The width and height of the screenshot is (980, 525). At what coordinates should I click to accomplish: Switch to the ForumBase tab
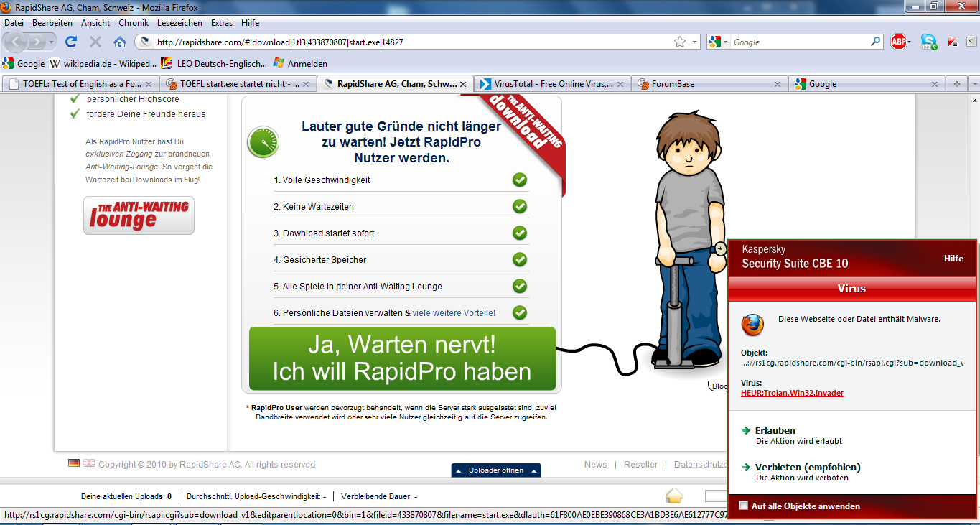coord(709,84)
